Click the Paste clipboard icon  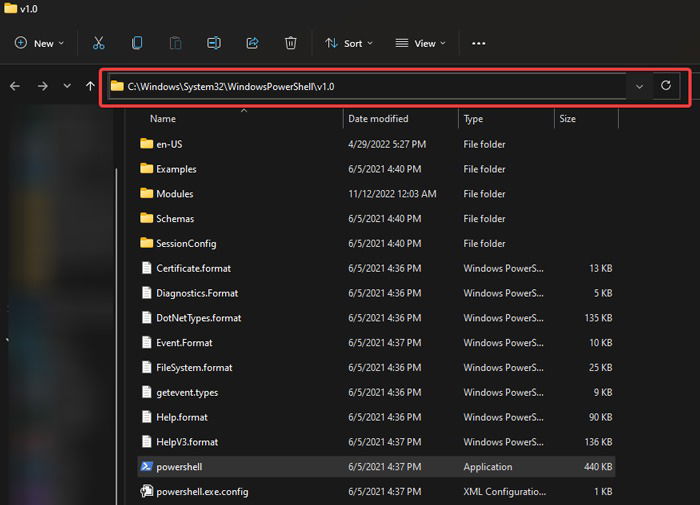(175, 43)
